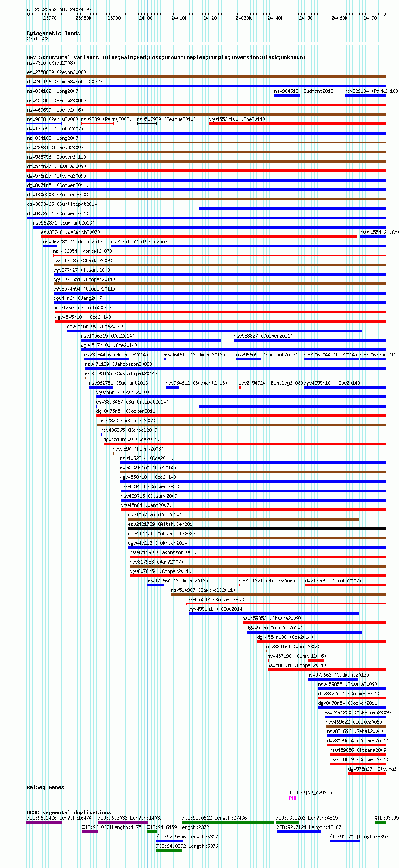
Task: Click the UCSC segmental duplications title
Action: click(69, 812)
